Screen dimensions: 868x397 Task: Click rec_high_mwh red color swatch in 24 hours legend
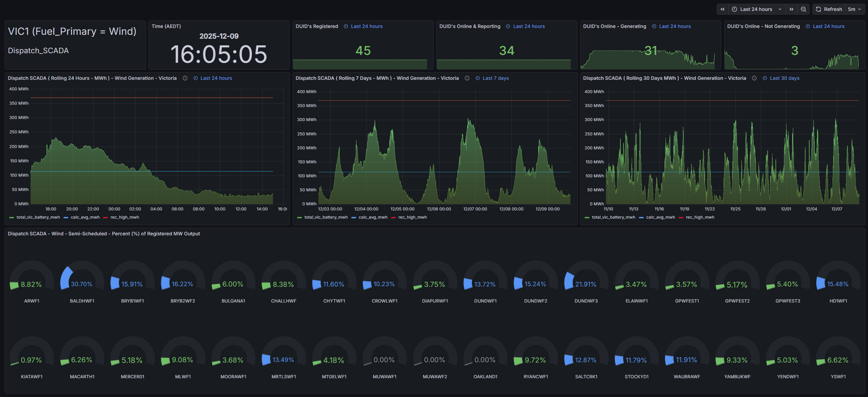pos(106,217)
